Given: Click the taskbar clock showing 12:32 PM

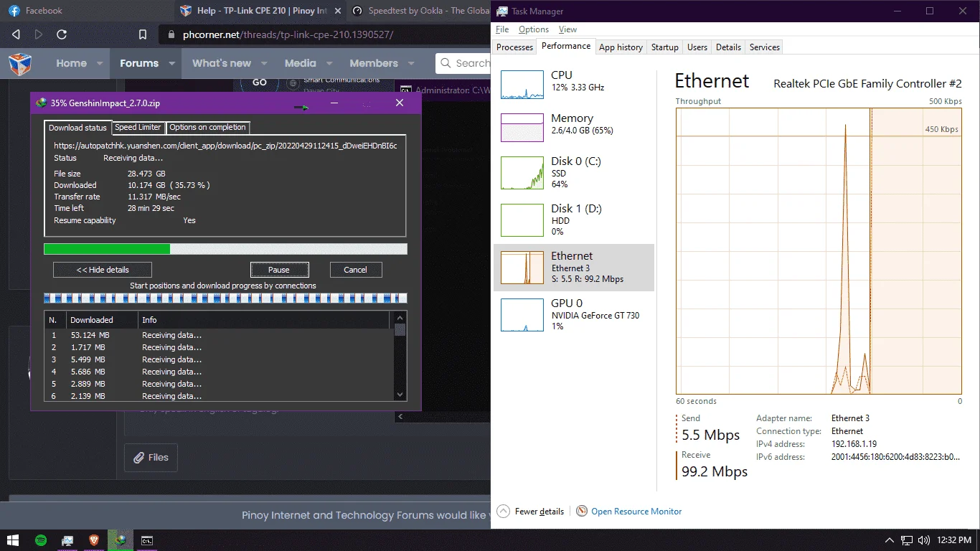Looking at the screenshot, I should (x=953, y=540).
